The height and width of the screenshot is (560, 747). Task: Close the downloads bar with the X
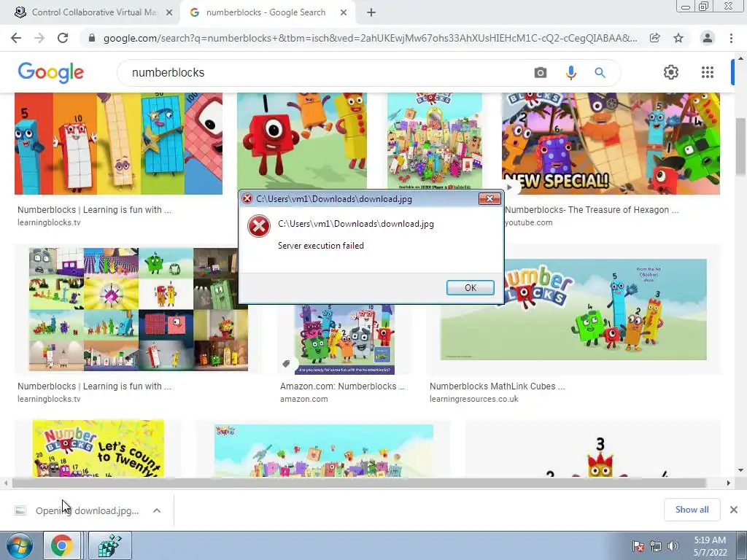(734, 510)
